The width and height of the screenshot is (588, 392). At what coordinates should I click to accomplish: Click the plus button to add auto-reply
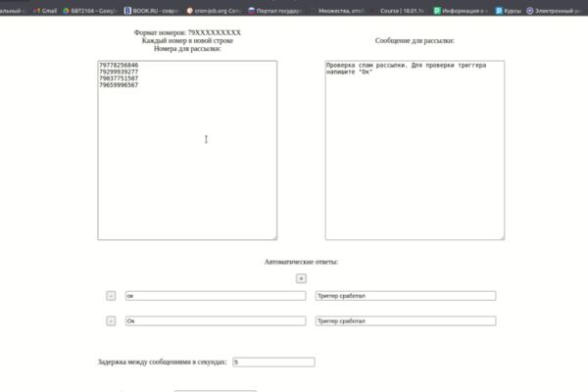pos(301,278)
